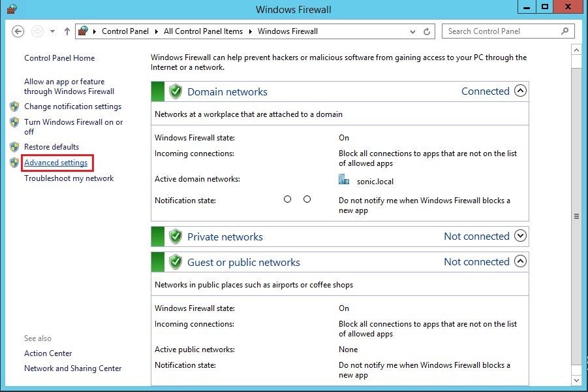588x392 pixels.
Task: Click 'Not connected' status for Private networks
Action: 476,236
